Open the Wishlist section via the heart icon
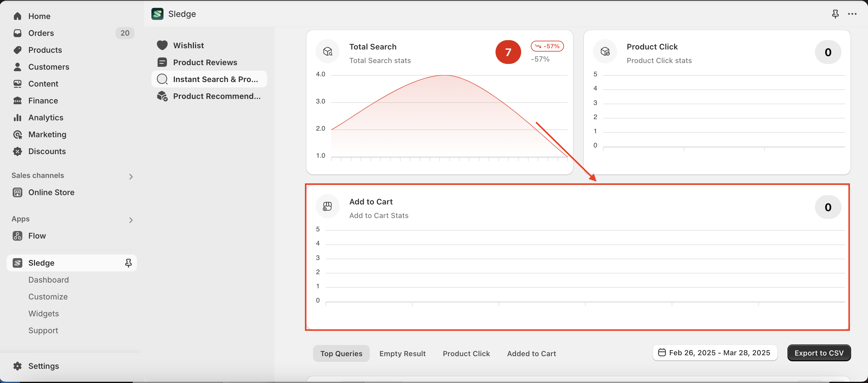The image size is (868, 383). point(163,45)
